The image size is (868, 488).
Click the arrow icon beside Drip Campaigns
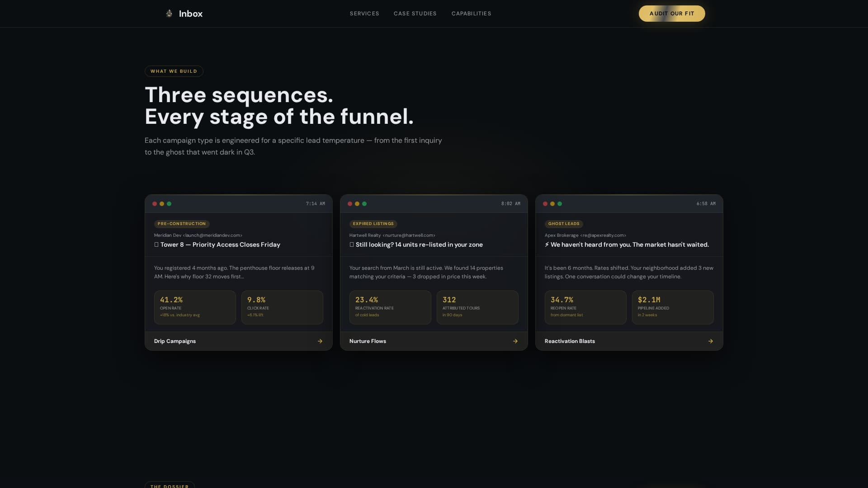pos(320,341)
